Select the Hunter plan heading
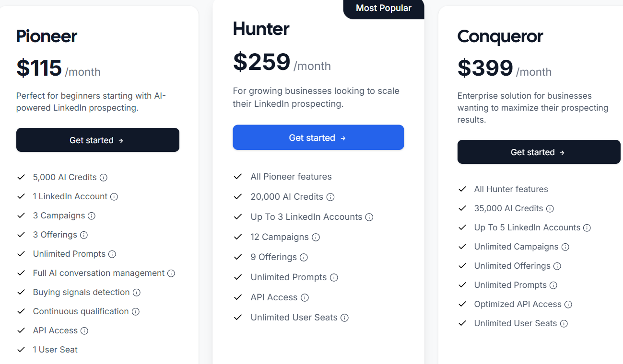Viewport: 623px width, 364px height. point(261,29)
